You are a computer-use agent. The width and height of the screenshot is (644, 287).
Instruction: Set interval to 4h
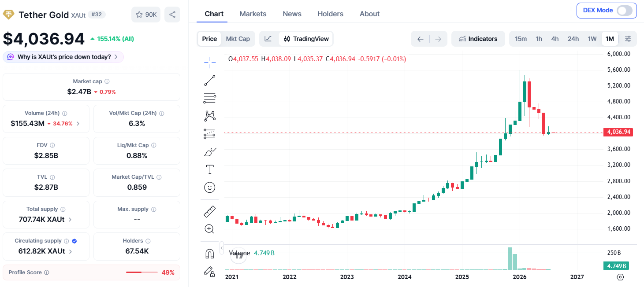555,39
